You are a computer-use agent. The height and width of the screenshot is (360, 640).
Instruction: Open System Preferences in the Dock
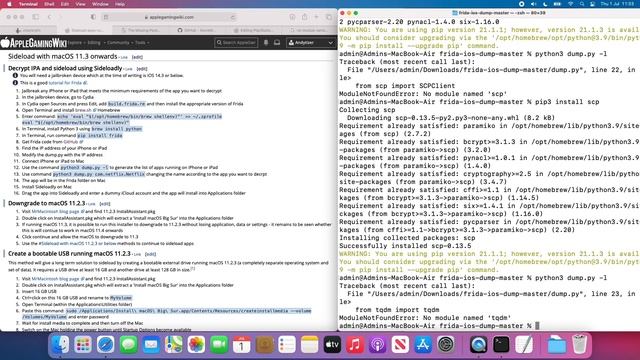pos(446,344)
